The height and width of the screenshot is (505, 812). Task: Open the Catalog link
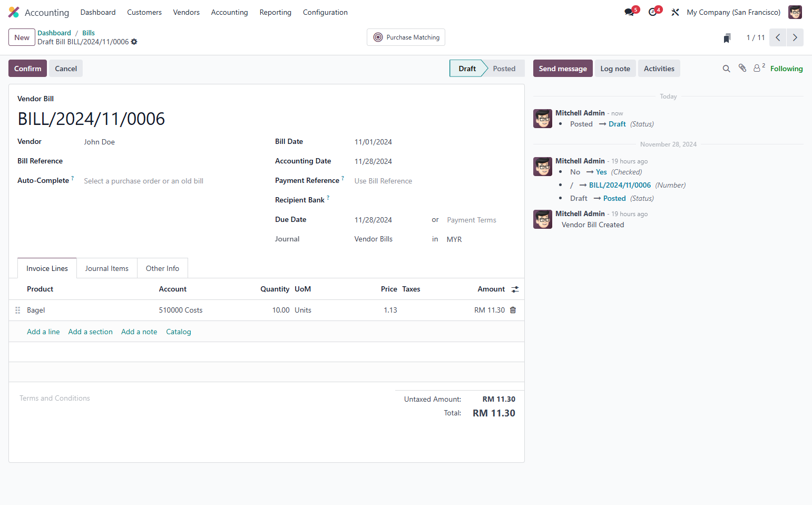[179, 332]
